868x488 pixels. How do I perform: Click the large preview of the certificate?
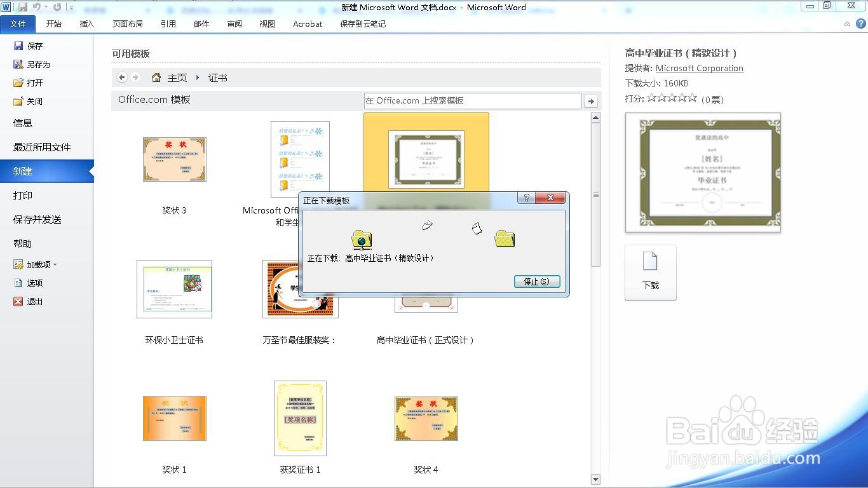point(703,173)
